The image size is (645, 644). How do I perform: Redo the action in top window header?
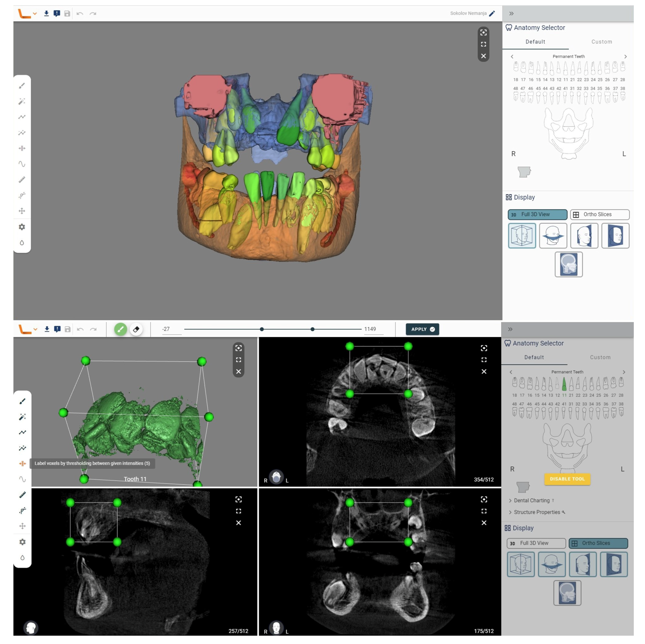(x=93, y=13)
